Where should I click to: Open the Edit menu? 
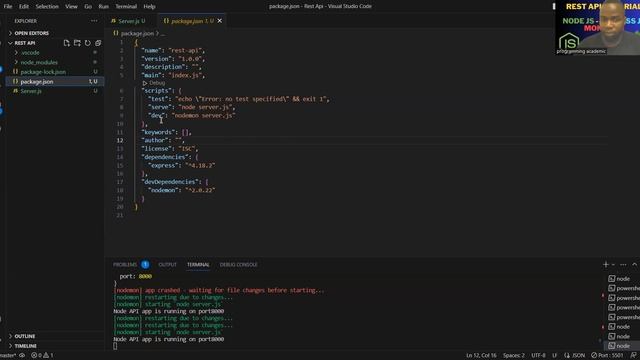[24, 7]
